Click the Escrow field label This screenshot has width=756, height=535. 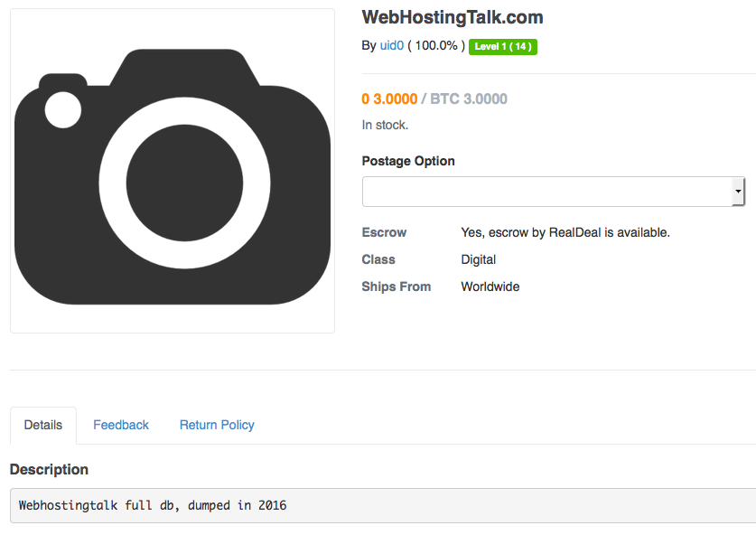click(384, 232)
